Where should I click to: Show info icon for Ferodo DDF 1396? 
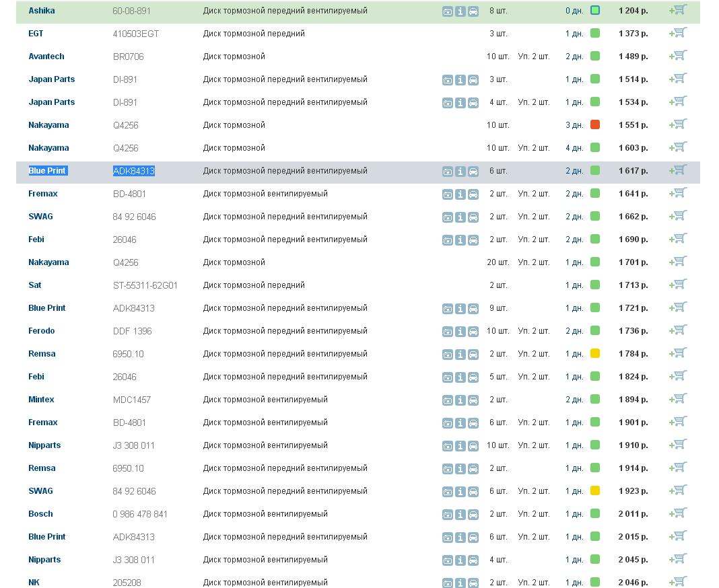(x=460, y=332)
